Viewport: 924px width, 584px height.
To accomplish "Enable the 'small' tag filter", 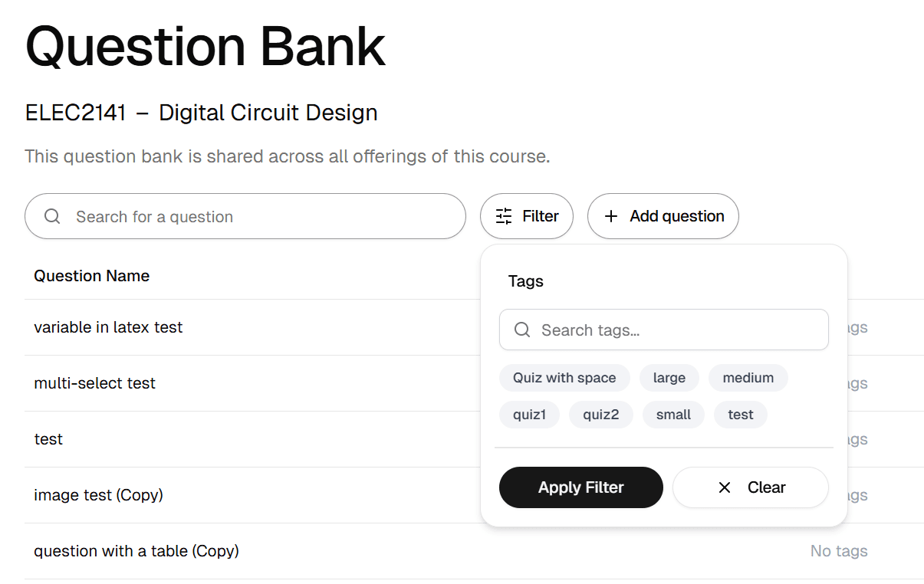I will 673,414.
